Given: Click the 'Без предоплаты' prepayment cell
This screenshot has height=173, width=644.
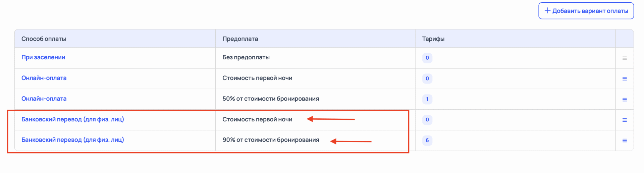Looking at the screenshot, I should click(x=246, y=57).
